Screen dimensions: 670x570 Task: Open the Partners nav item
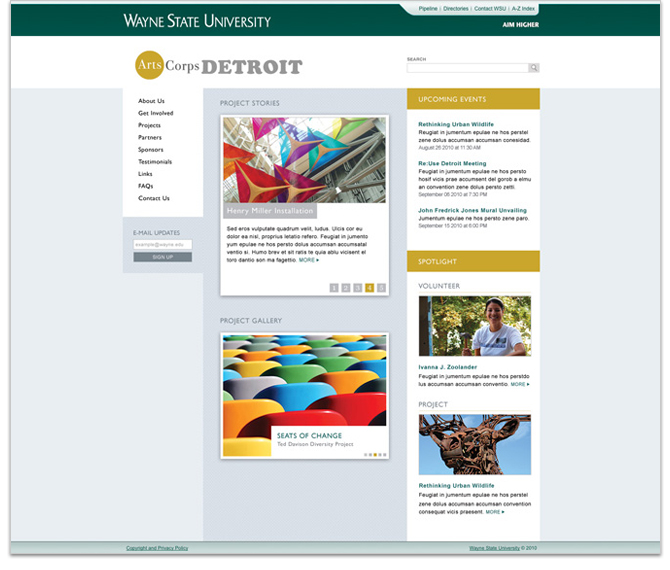pyautogui.click(x=150, y=138)
